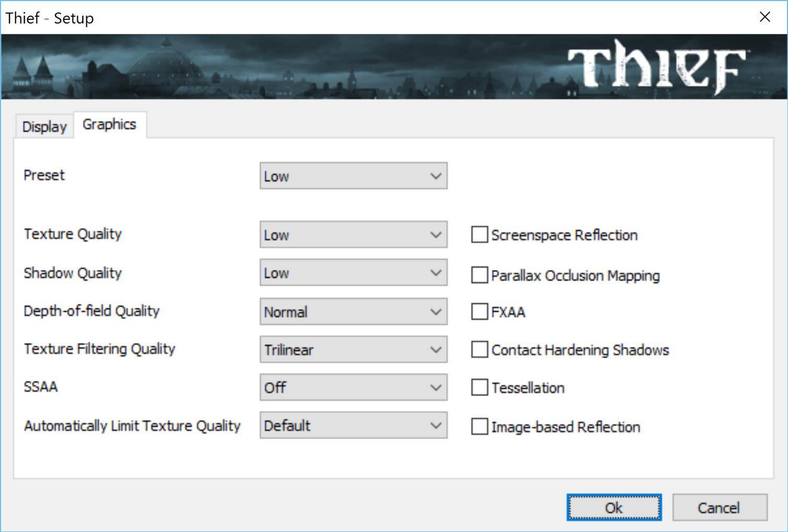Toggle Parallax Occlusion Mapping checkbox

coord(479,275)
